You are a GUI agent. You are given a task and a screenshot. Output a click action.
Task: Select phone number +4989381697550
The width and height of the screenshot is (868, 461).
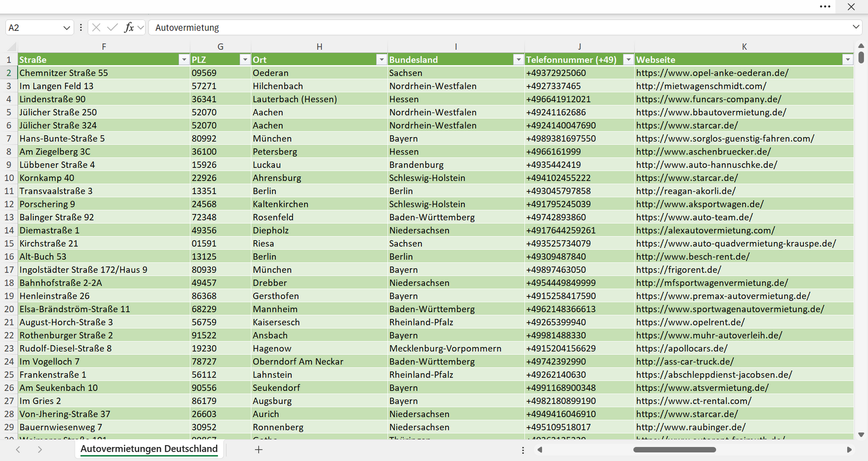pos(580,139)
